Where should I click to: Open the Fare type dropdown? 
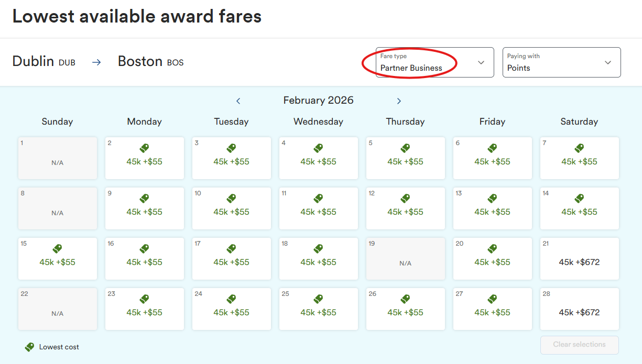point(434,62)
